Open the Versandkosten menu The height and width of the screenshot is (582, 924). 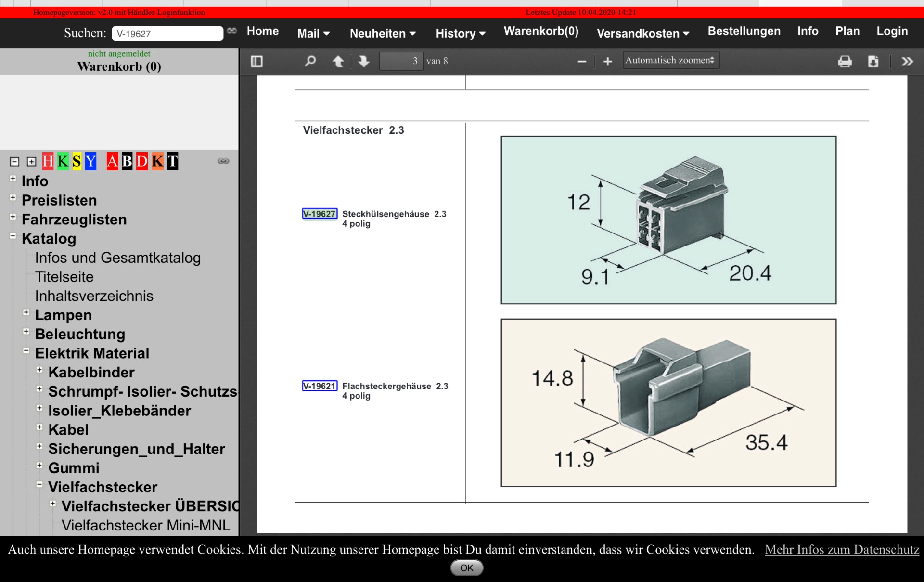642,33
